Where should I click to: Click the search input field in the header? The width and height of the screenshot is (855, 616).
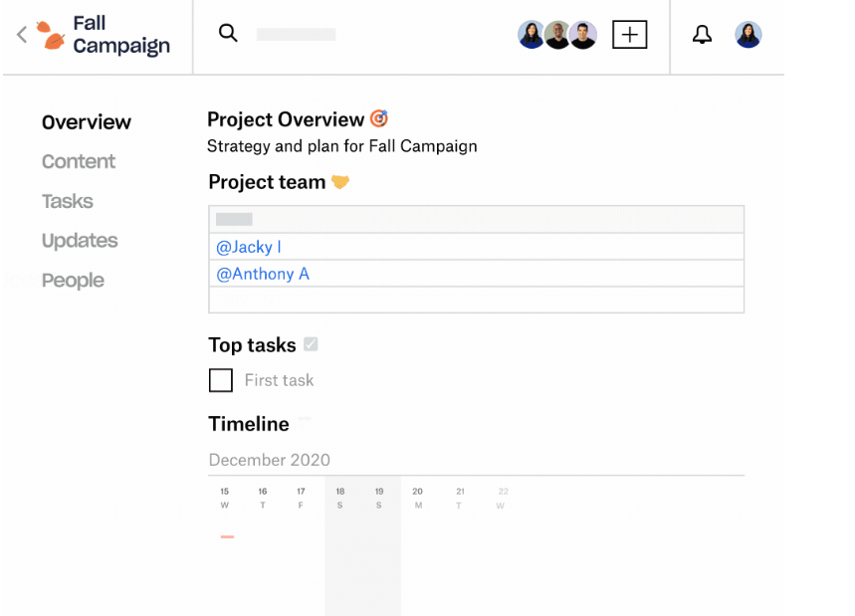(x=296, y=34)
